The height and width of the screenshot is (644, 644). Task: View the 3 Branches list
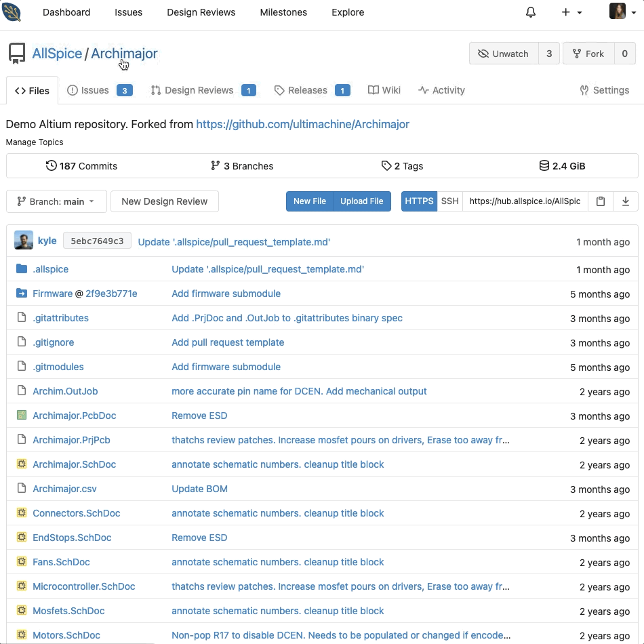tap(242, 166)
